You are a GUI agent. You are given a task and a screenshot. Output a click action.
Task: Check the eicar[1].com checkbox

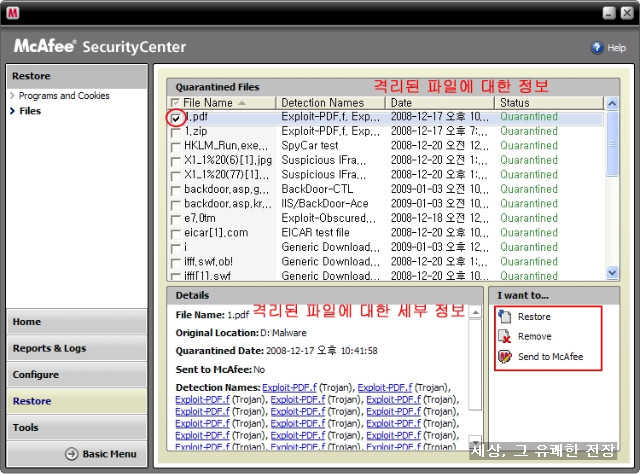(176, 234)
